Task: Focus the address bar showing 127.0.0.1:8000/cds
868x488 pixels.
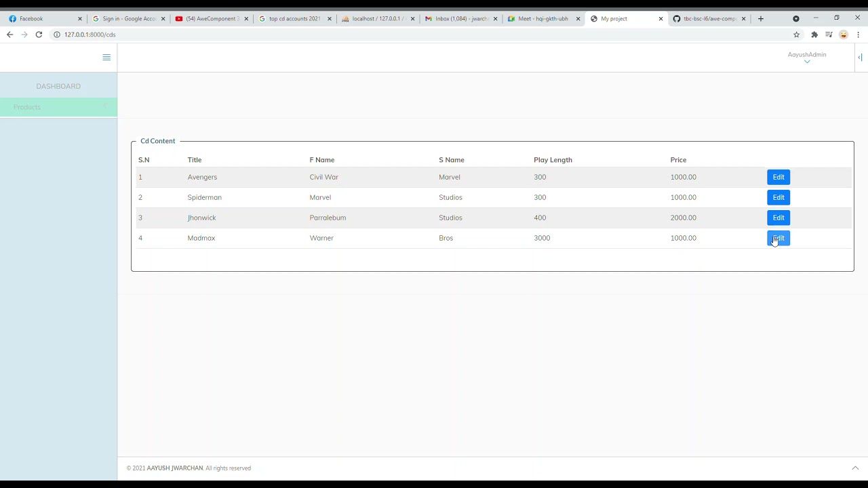Action: [420, 35]
